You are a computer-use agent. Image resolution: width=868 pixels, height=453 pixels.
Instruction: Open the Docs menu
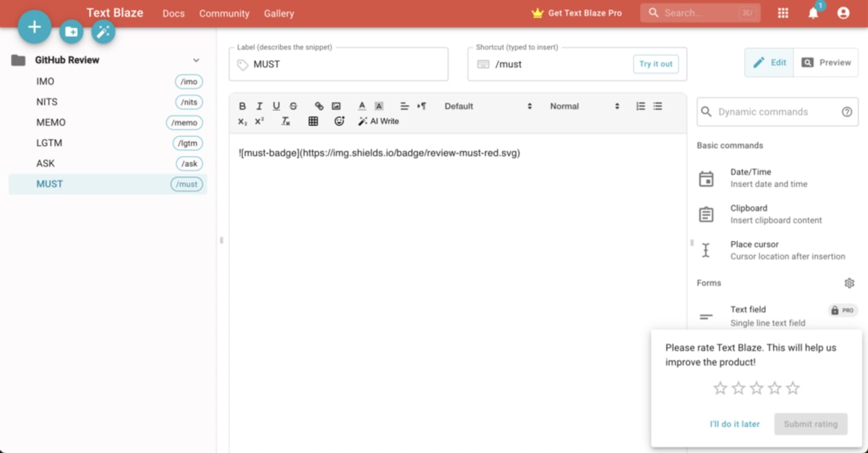click(174, 13)
